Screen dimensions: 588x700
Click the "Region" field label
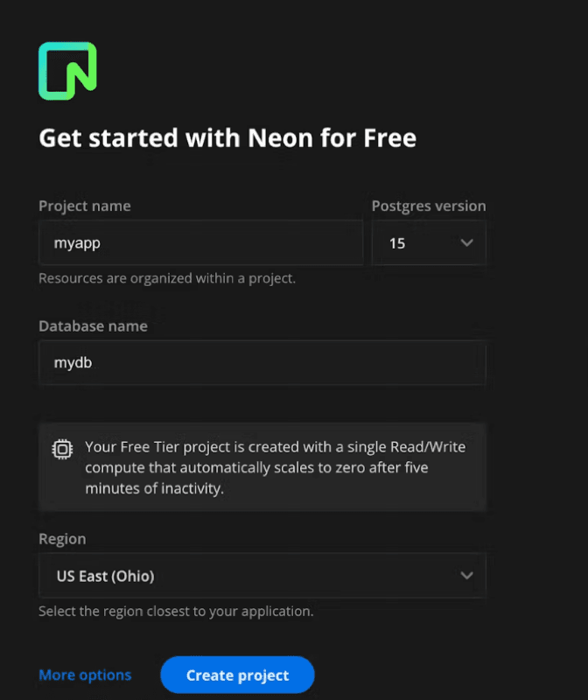[62, 539]
